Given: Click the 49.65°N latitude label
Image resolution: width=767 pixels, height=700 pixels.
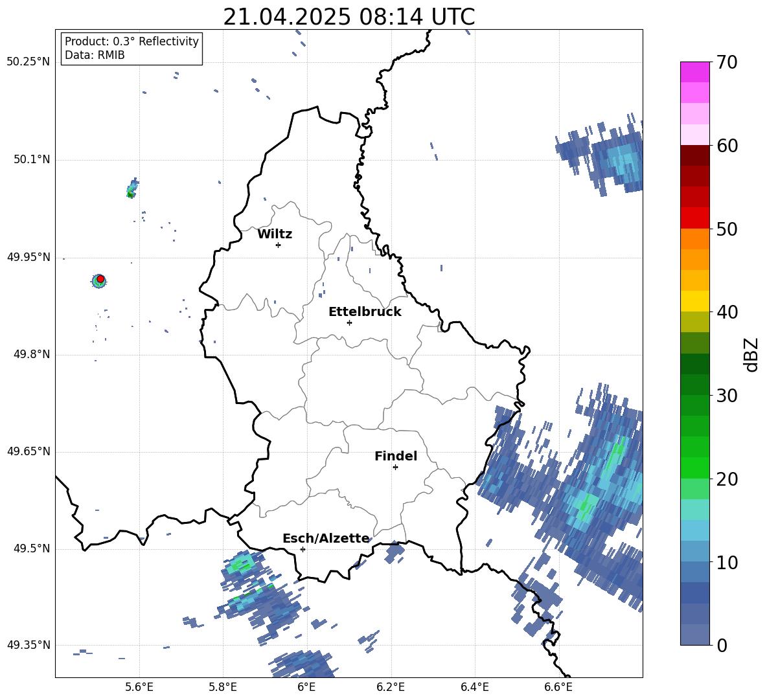Looking at the screenshot, I should [29, 451].
